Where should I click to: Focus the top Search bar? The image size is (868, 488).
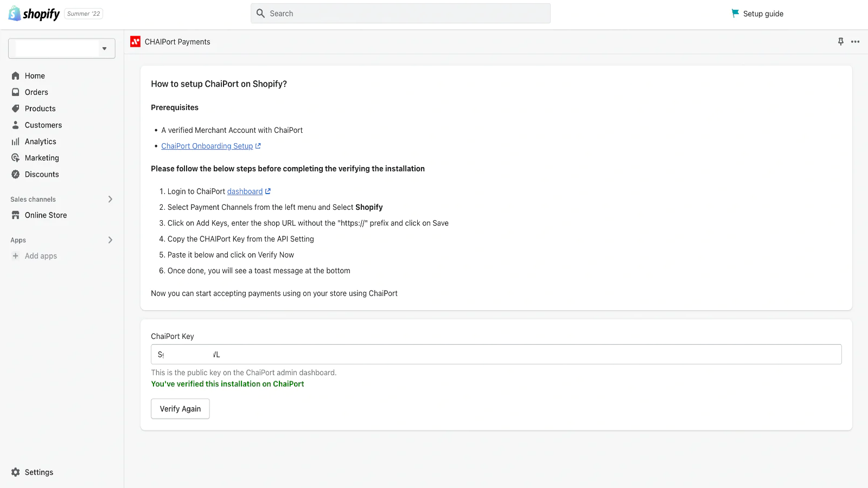pyautogui.click(x=400, y=14)
